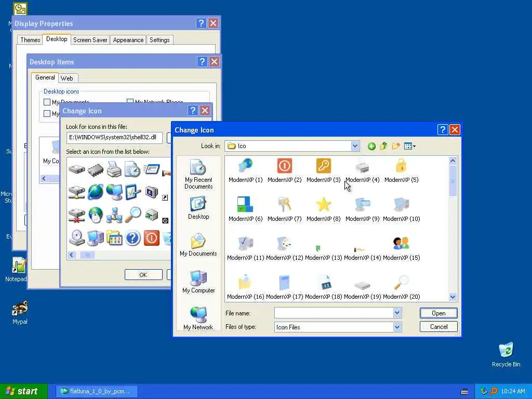Pick the printer icon in shell32 list
The image size is (532, 399).
pyautogui.click(x=114, y=169)
